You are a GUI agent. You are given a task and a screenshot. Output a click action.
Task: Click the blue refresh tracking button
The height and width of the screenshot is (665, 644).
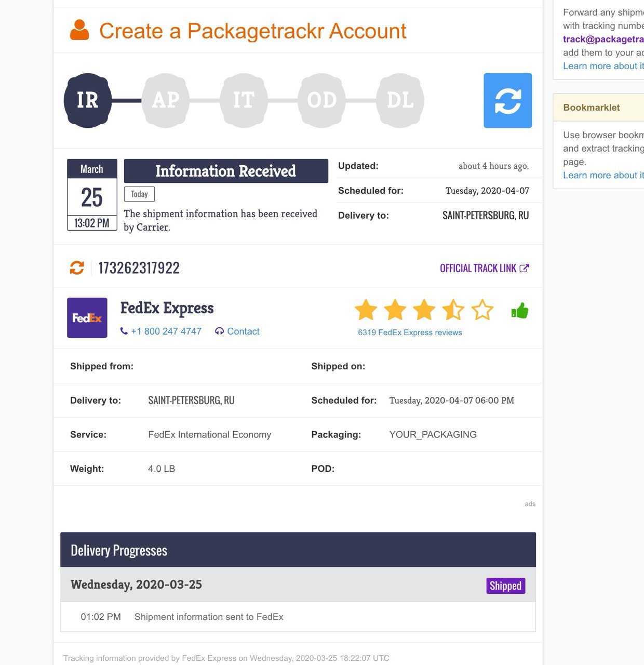(x=507, y=100)
